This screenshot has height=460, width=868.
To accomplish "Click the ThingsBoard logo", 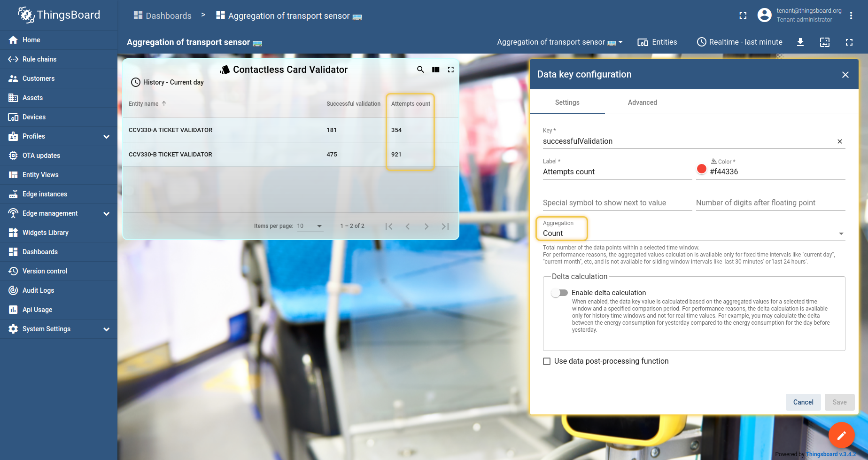I will (x=59, y=15).
